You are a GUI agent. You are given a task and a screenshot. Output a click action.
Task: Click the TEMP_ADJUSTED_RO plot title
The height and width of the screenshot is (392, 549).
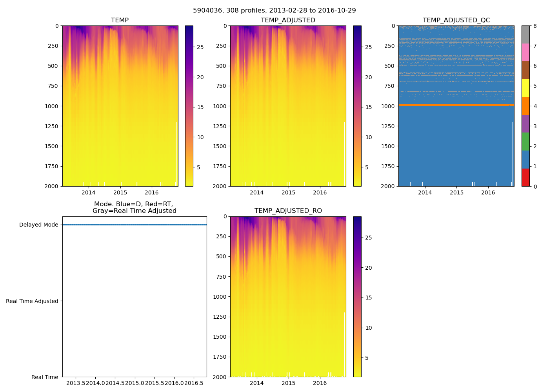[288, 211]
